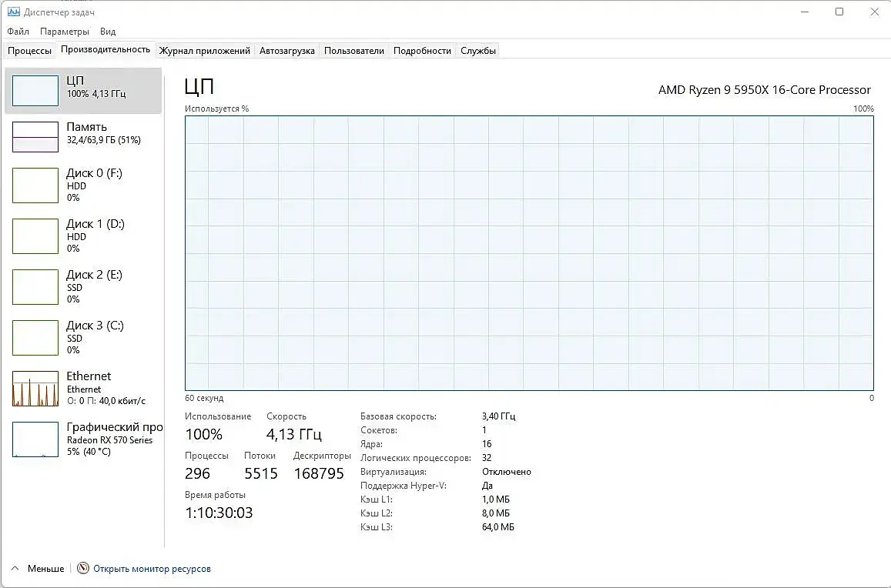This screenshot has height=588, width=891.
Task: Go to the Службы tab
Action: tap(478, 51)
